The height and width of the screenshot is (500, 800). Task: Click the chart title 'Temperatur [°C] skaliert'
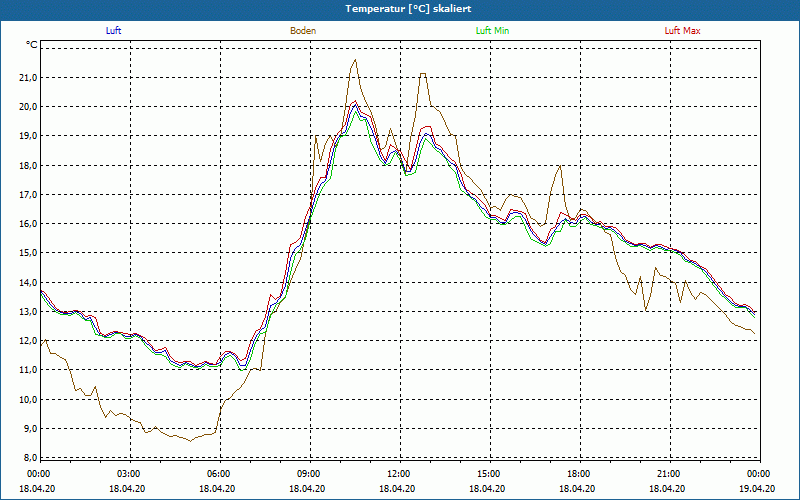point(408,9)
